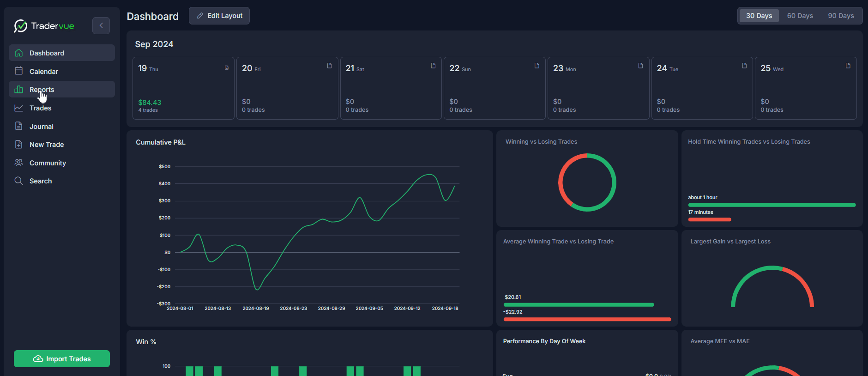
Task: Select the 23 Mon day card
Action: (598, 88)
